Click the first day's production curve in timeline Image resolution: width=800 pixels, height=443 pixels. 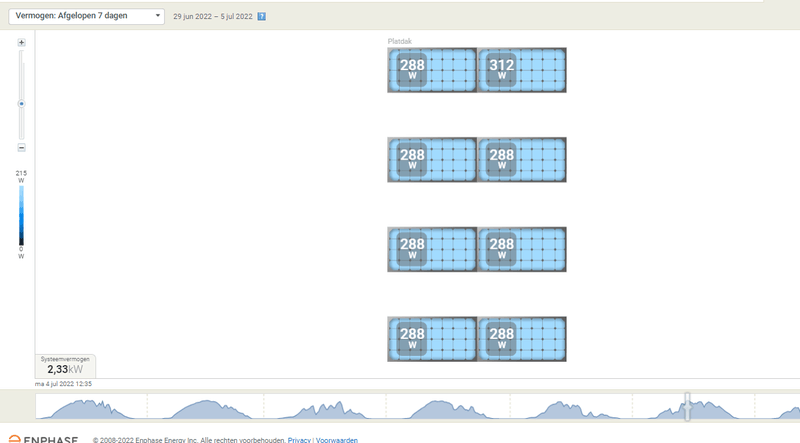(x=87, y=409)
